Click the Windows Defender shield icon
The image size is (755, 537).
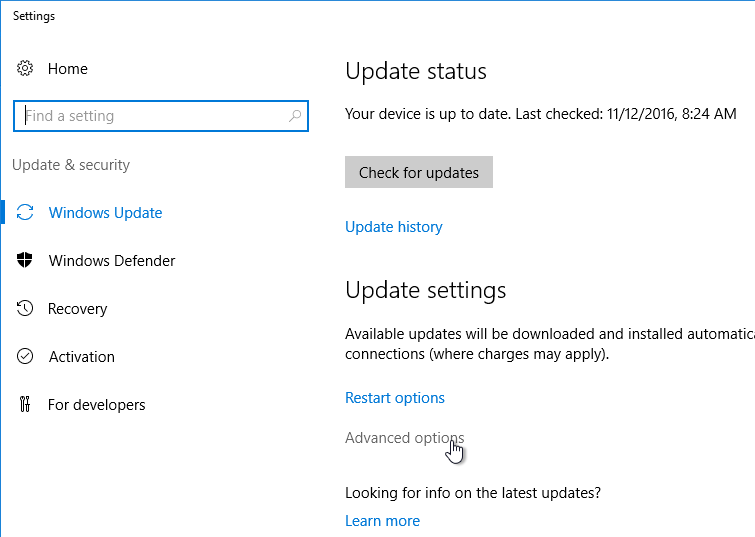coord(25,261)
